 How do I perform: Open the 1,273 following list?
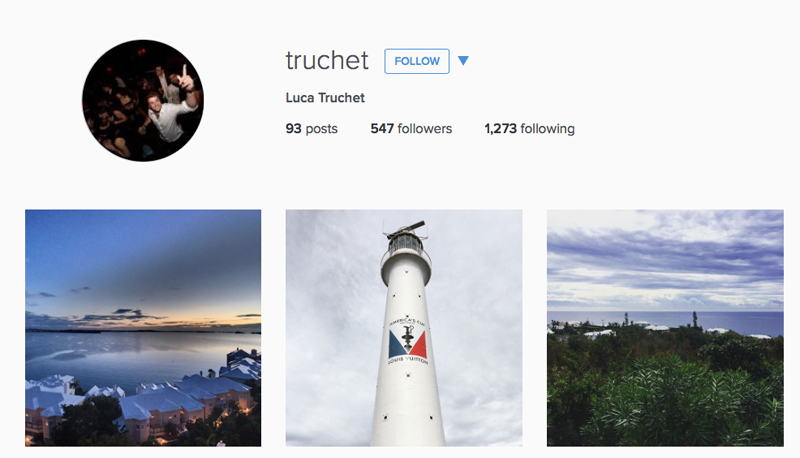coord(530,129)
